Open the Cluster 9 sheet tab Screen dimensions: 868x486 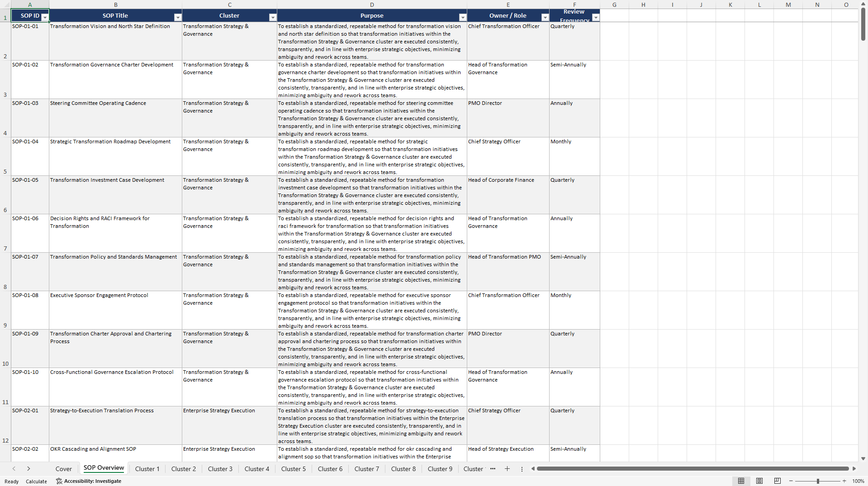[x=440, y=469]
